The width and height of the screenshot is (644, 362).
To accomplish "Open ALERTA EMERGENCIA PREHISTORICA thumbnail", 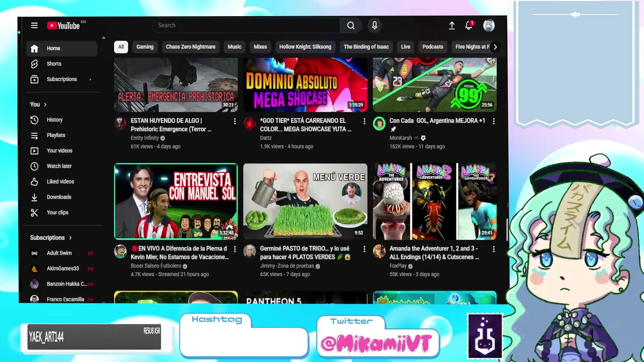I will pos(176,84).
